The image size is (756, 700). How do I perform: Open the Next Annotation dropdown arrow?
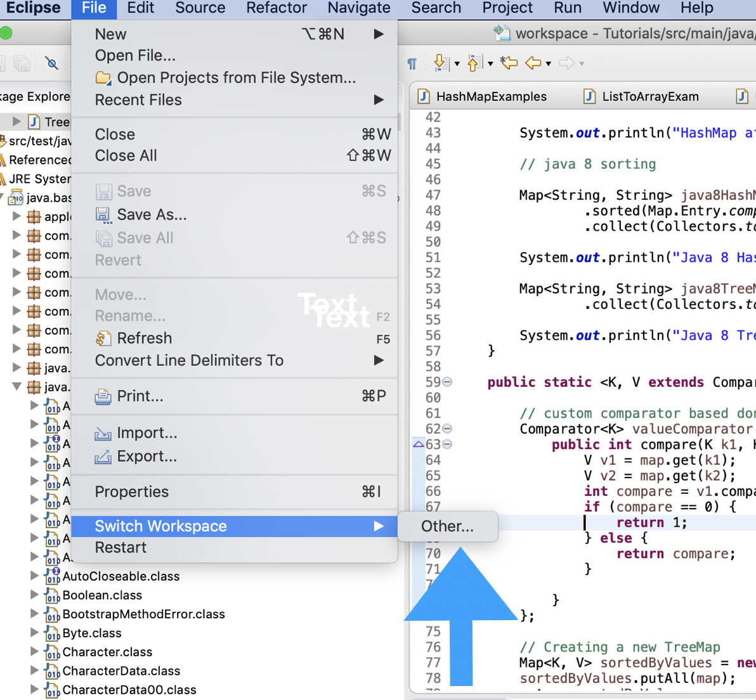click(458, 63)
